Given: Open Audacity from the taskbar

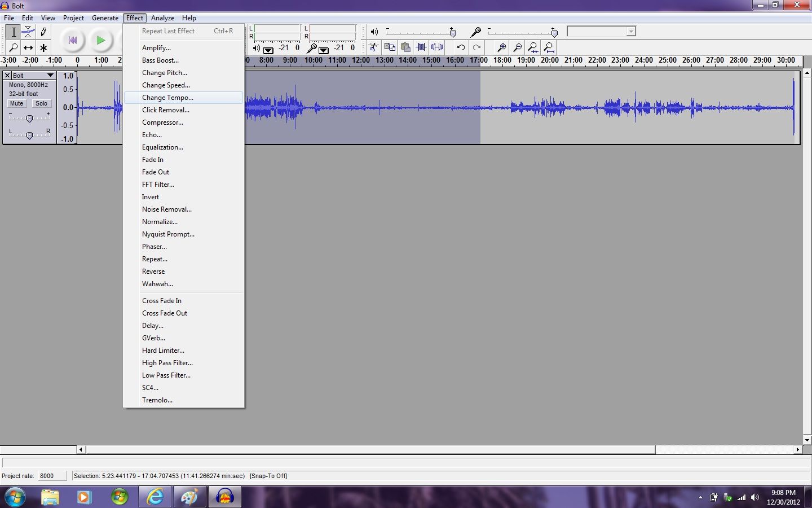Looking at the screenshot, I should click(224, 497).
